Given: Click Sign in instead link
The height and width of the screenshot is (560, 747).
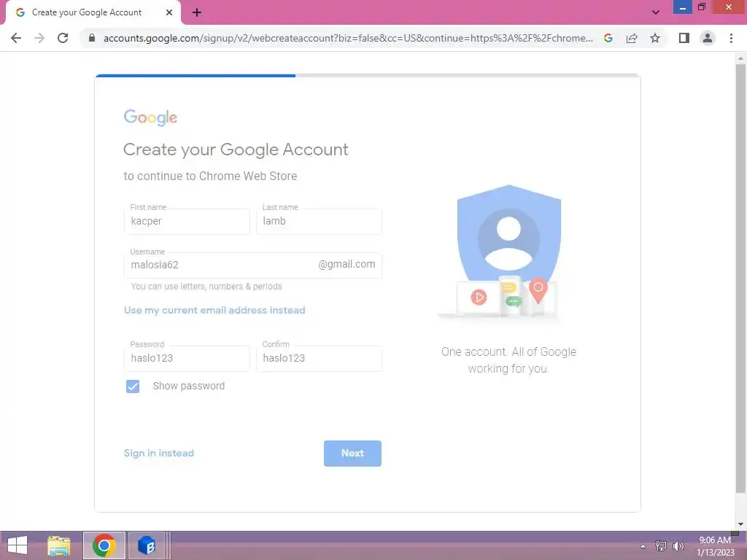Looking at the screenshot, I should 158,453.
